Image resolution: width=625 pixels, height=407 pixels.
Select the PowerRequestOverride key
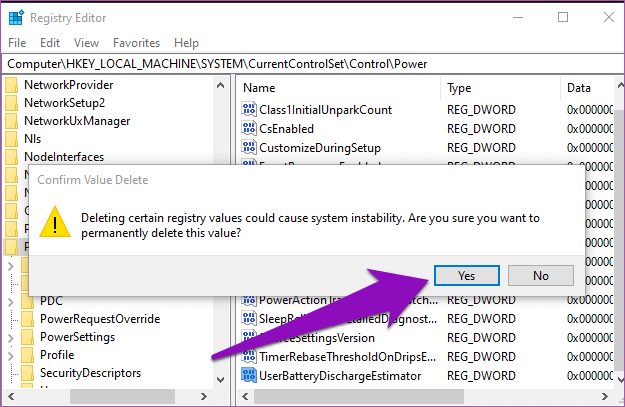pos(100,319)
